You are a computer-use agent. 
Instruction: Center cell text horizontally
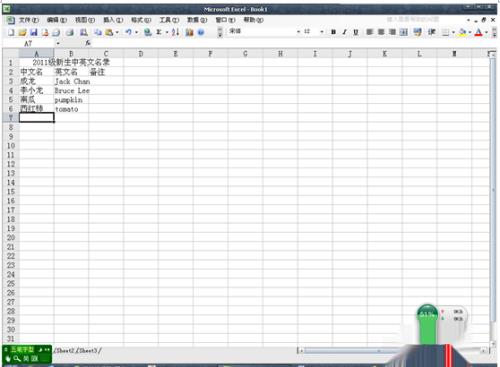(x=381, y=32)
